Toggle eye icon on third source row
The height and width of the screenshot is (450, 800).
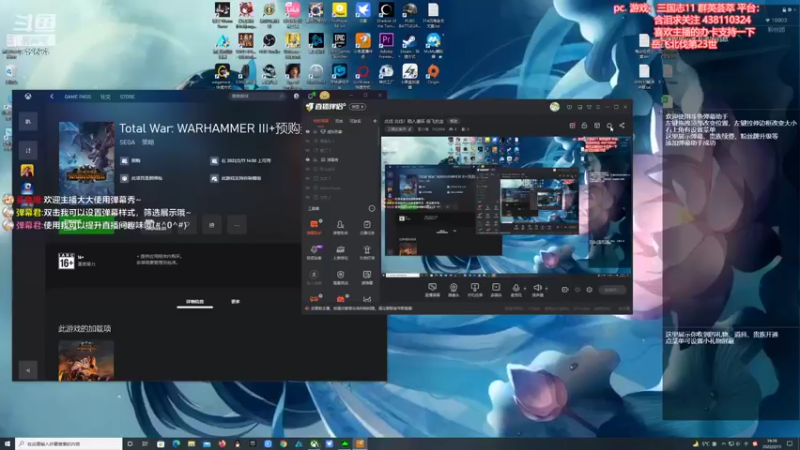(x=308, y=151)
